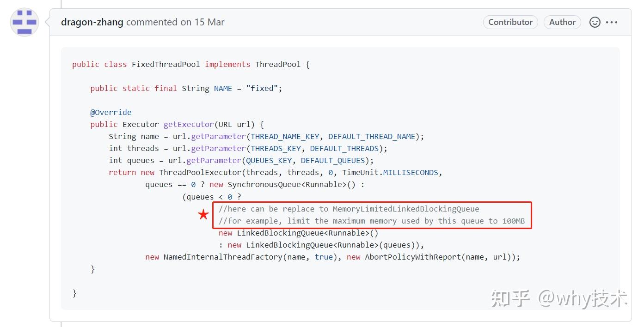
Task: Click the comment line about 100MB limit
Action: 372,221
